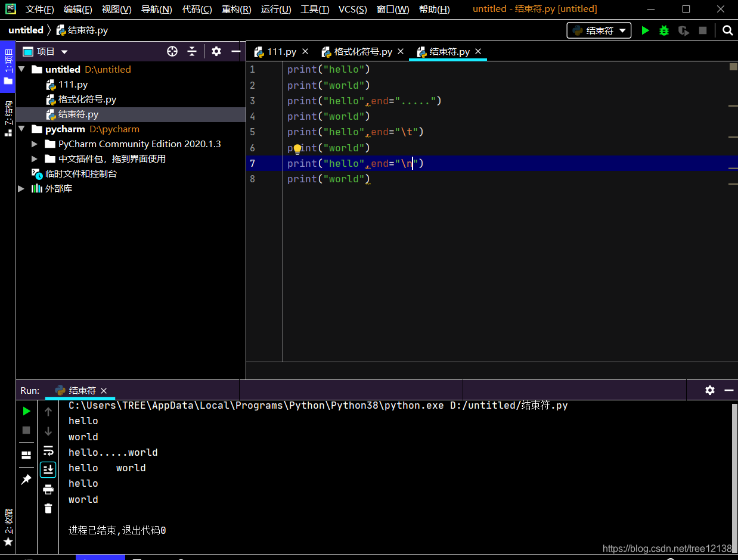Click the stop button in top toolbar
The image size is (738, 560).
(x=703, y=30)
